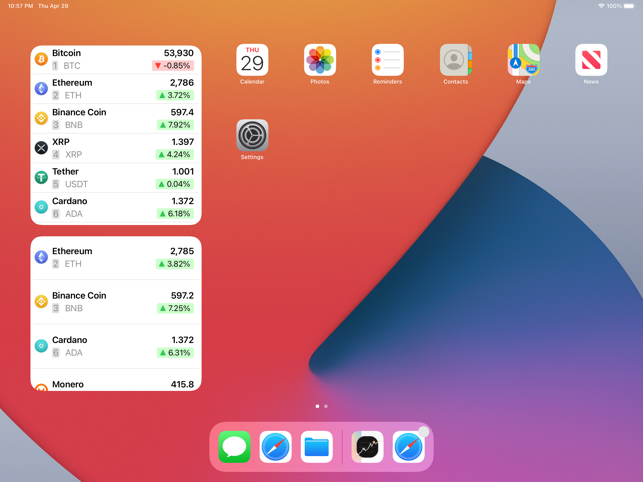Open the recent Safari icon with badge
The height and width of the screenshot is (482, 643).
click(408, 447)
